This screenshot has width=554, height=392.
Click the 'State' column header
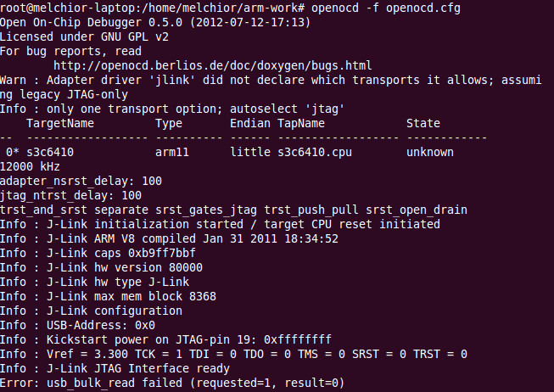point(422,124)
